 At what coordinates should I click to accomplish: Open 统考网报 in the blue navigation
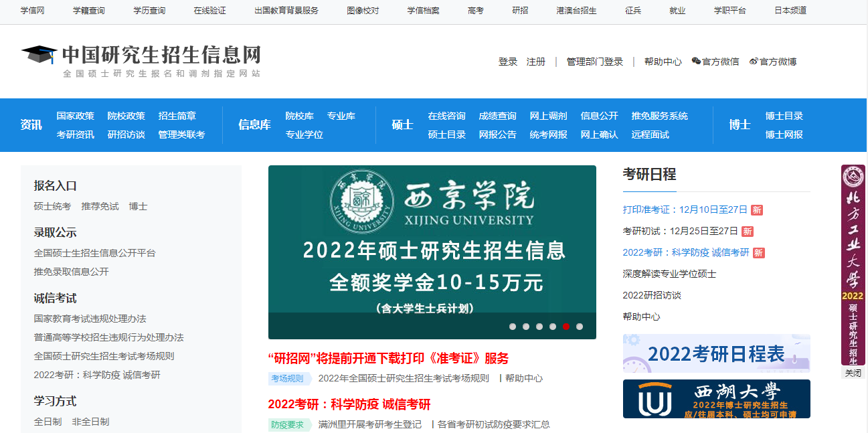point(549,135)
